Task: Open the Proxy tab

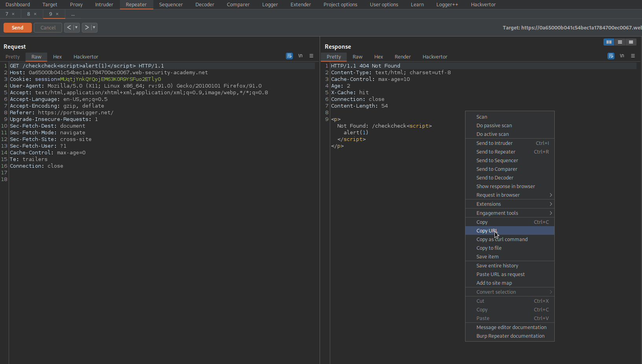Action: point(76,5)
